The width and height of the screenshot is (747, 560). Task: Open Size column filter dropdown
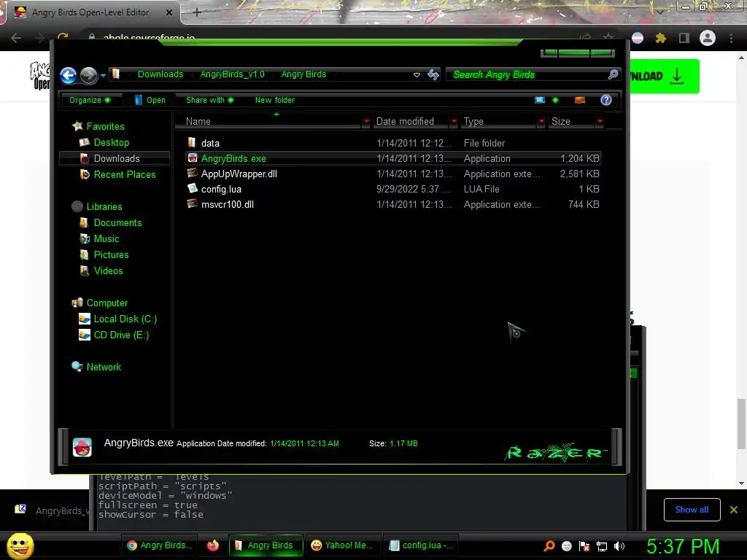point(600,122)
